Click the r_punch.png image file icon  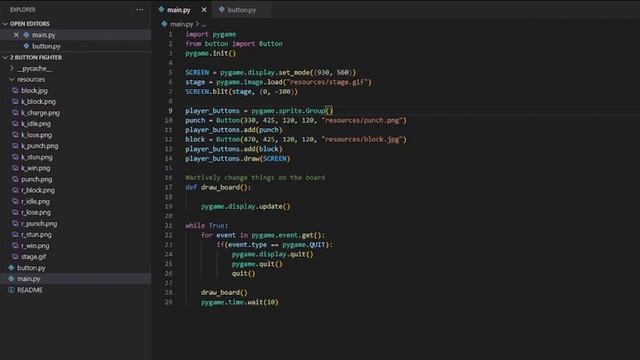point(15,224)
